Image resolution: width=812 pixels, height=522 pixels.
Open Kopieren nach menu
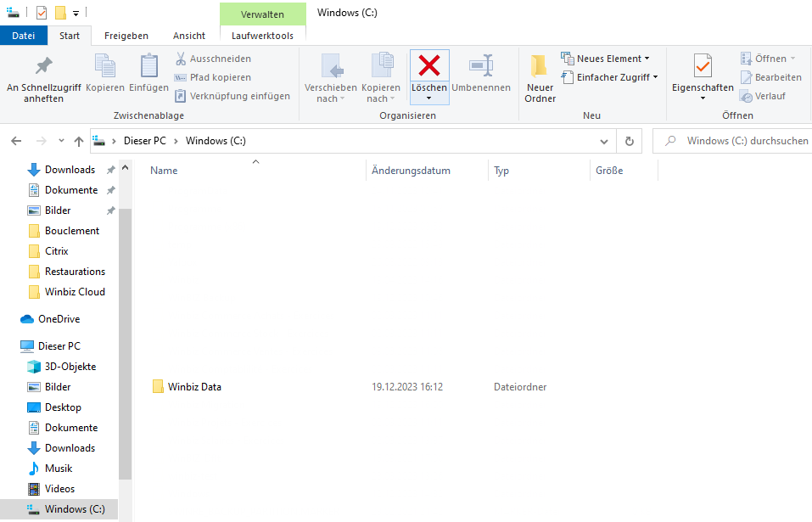pos(381,79)
